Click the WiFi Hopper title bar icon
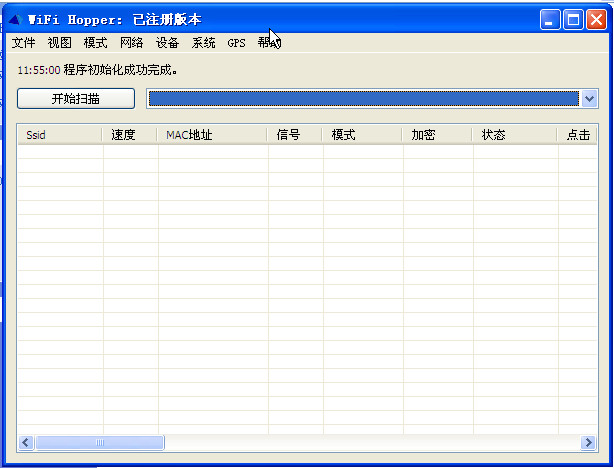 click(x=16, y=19)
